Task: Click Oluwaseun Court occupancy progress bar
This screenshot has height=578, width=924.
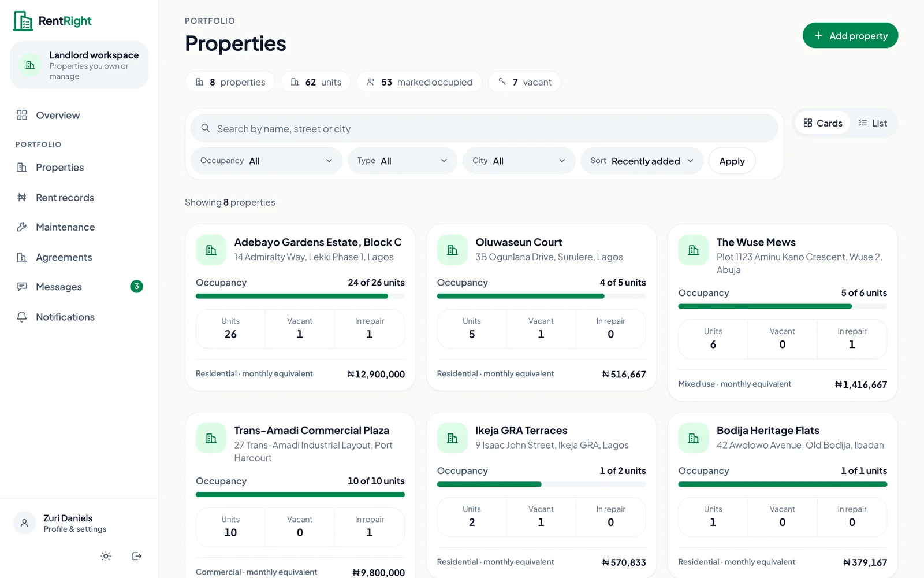Action: coord(541,296)
